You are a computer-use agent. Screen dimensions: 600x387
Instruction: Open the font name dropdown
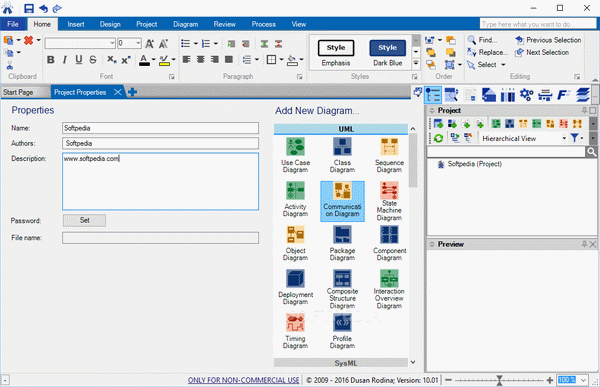point(112,43)
